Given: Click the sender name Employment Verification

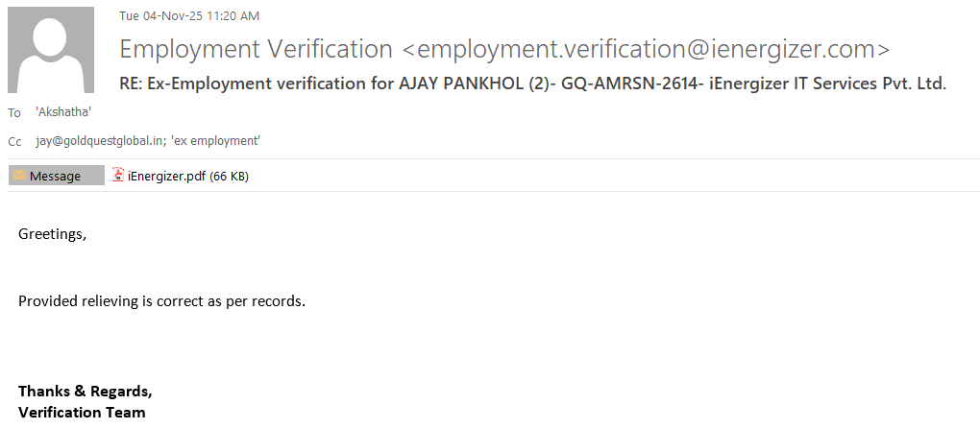Looking at the screenshot, I should pyautogui.click(x=256, y=49).
